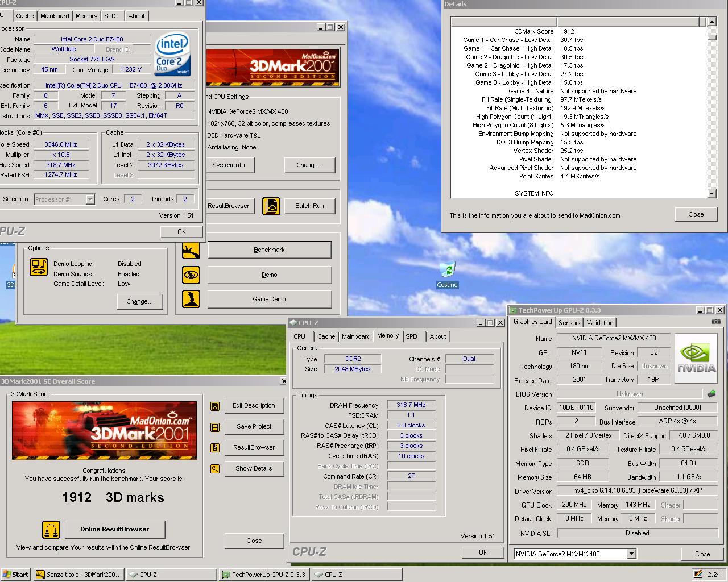Open the GPU selection dropdown in GPU-Z
The image size is (728, 582).
click(x=631, y=554)
